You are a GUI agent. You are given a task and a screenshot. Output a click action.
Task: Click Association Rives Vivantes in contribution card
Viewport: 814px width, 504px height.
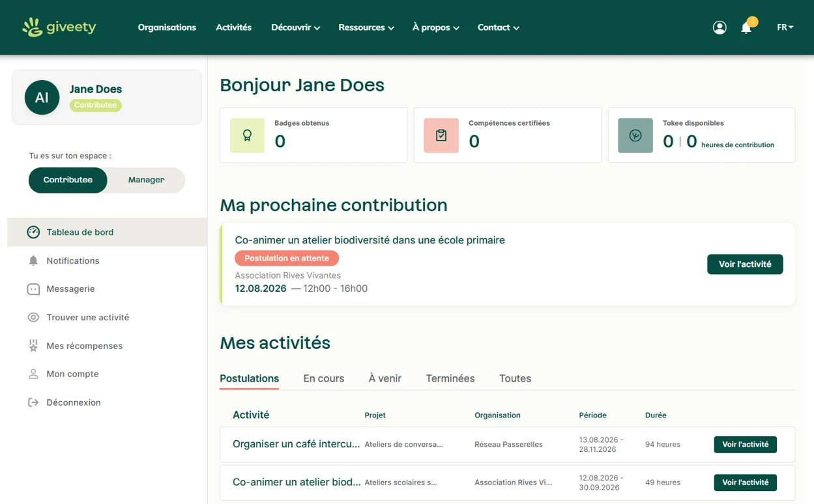pyautogui.click(x=287, y=275)
